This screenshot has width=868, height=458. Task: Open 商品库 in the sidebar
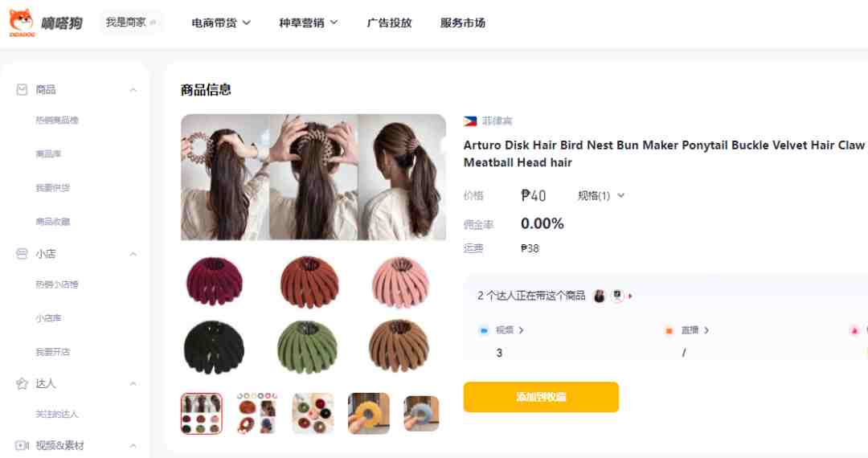click(x=49, y=153)
